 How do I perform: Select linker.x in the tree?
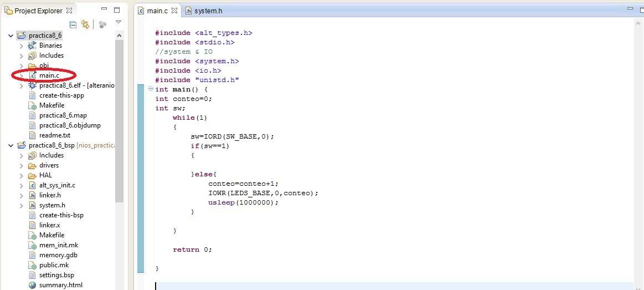[x=50, y=226]
